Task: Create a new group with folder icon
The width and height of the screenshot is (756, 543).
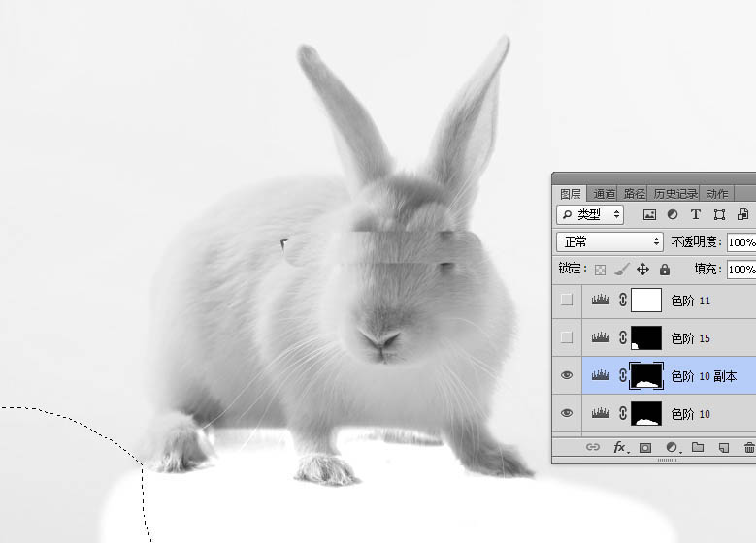Action: (697, 447)
